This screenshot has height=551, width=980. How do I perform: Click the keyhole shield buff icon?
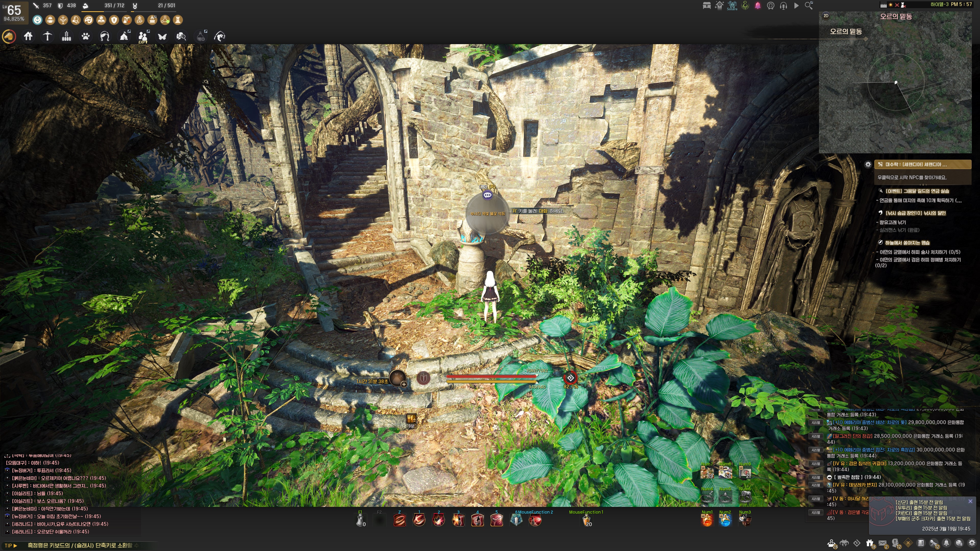click(x=114, y=20)
